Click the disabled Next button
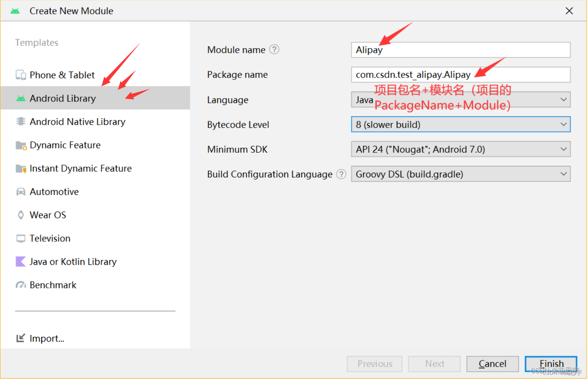Image resolution: width=588 pixels, height=379 pixels. [434, 364]
